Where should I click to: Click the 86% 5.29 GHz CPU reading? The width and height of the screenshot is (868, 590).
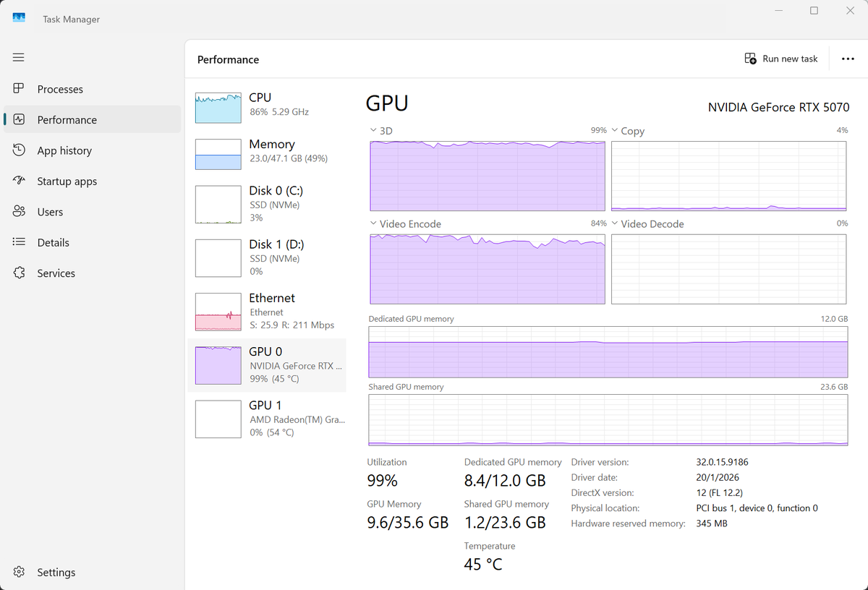click(x=279, y=112)
